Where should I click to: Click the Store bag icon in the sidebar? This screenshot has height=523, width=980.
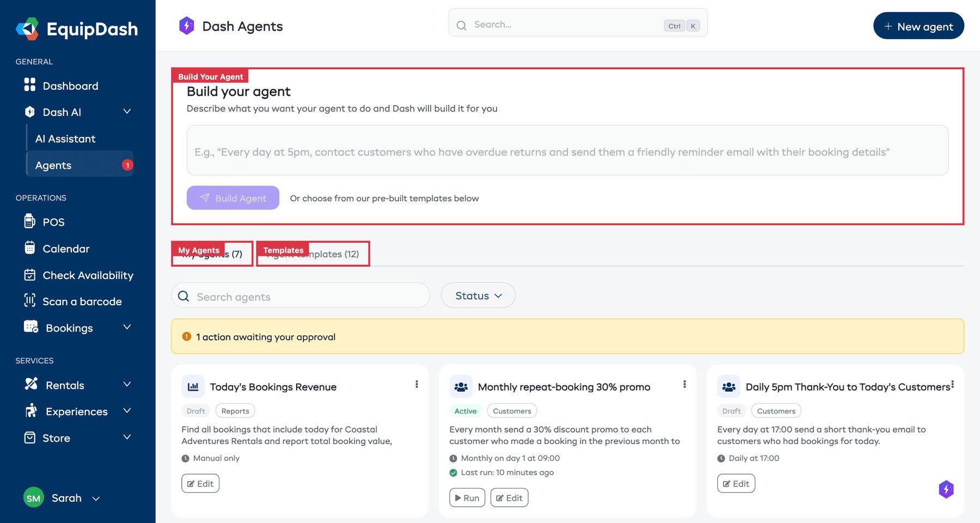pyautogui.click(x=30, y=438)
